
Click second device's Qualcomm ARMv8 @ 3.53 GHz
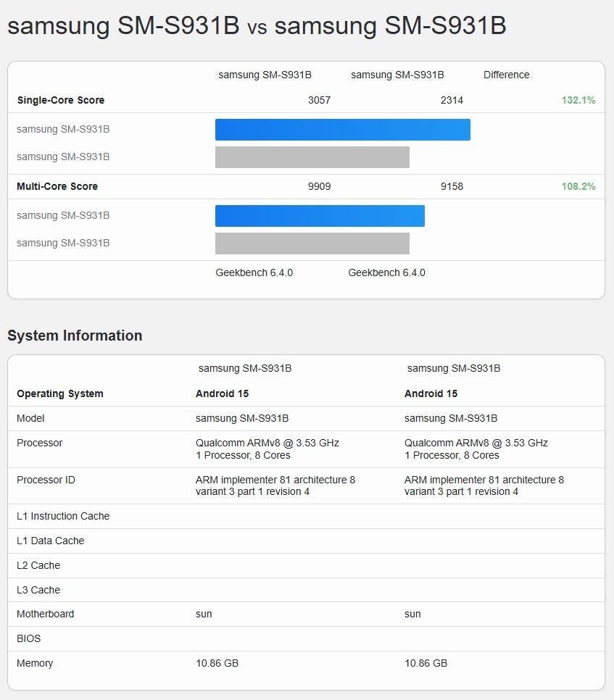click(x=476, y=443)
